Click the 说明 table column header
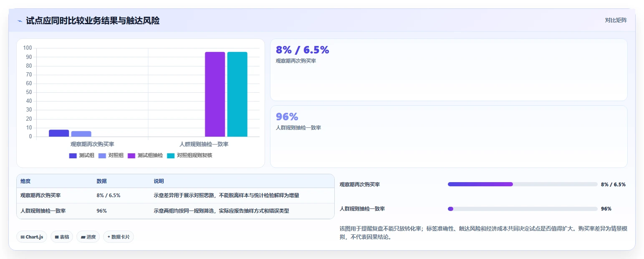This screenshot has width=644, height=259. [x=159, y=181]
